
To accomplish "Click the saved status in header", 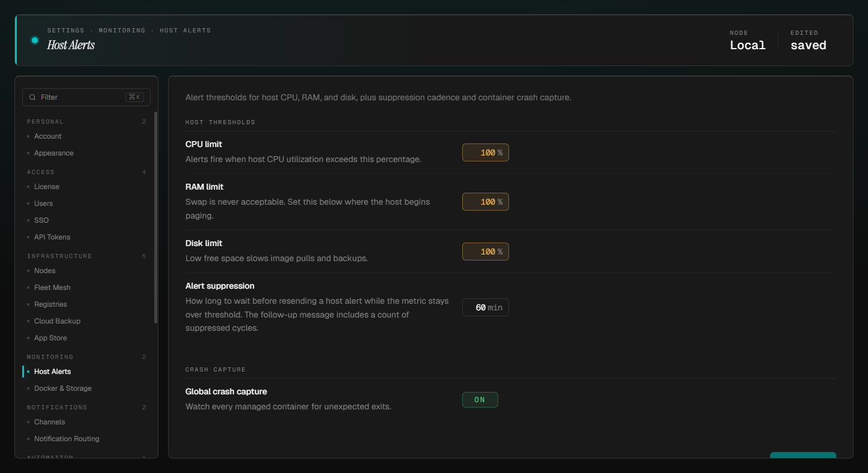I will [808, 46].
